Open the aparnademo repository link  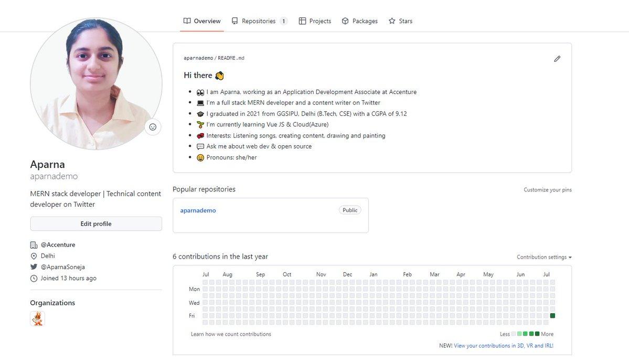pyautogui.click(x=198, y=210)
